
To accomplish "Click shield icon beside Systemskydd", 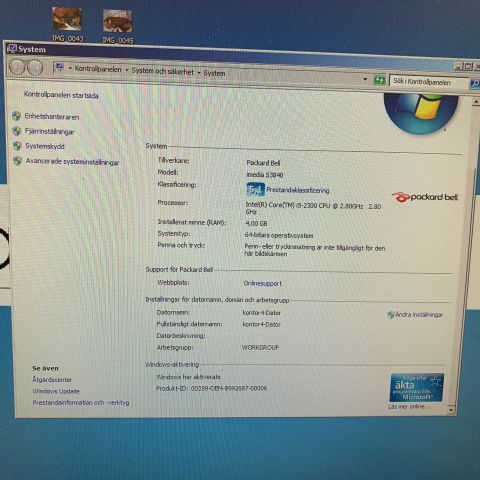I will click(17, 146).
